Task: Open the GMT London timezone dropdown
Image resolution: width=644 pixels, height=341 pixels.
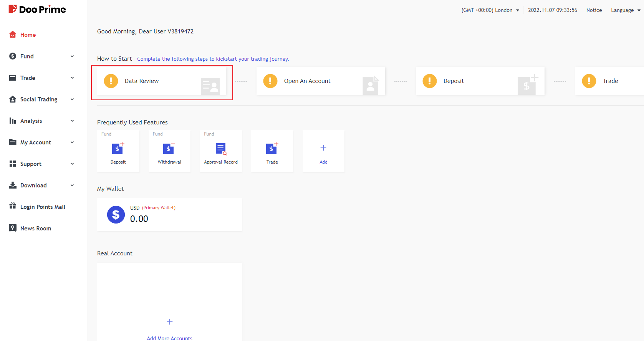Action: [490, 10]
